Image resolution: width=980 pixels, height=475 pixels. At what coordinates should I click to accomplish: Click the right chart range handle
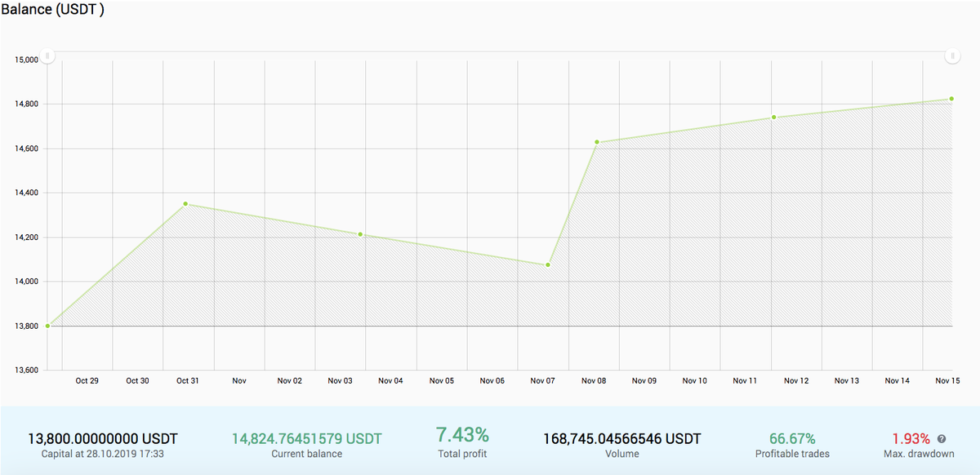tap(953, 57)
